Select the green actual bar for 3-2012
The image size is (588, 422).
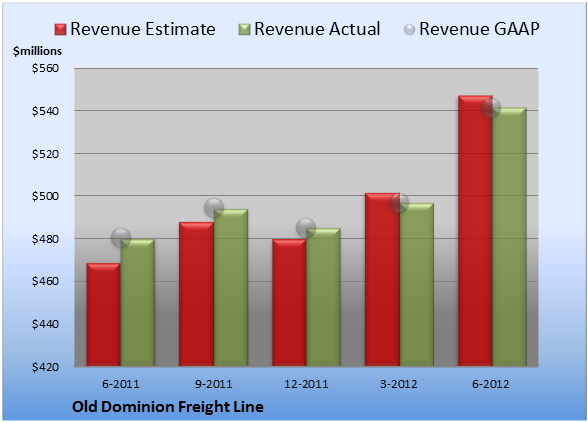(x=416, y=285)
